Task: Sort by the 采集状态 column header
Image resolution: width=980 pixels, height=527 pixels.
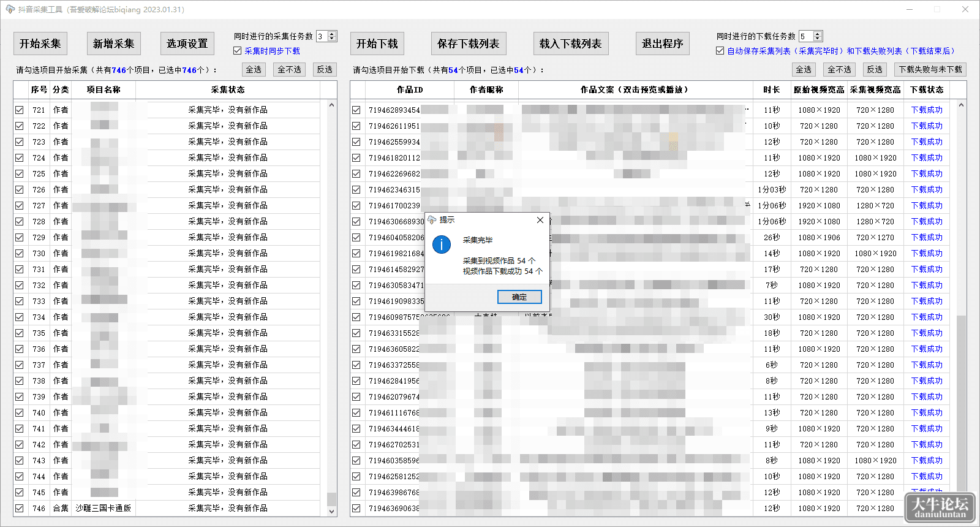Action: point(228,90)
